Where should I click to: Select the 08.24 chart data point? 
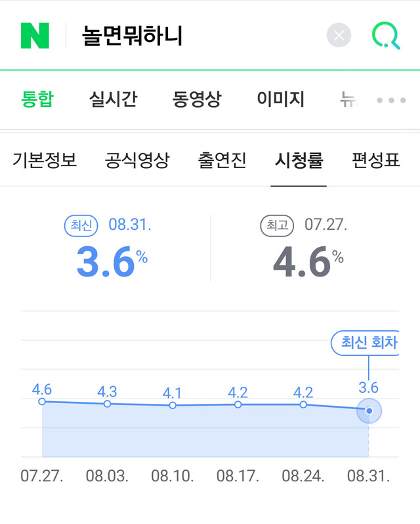pyautogui.click(x=303, y=404)
